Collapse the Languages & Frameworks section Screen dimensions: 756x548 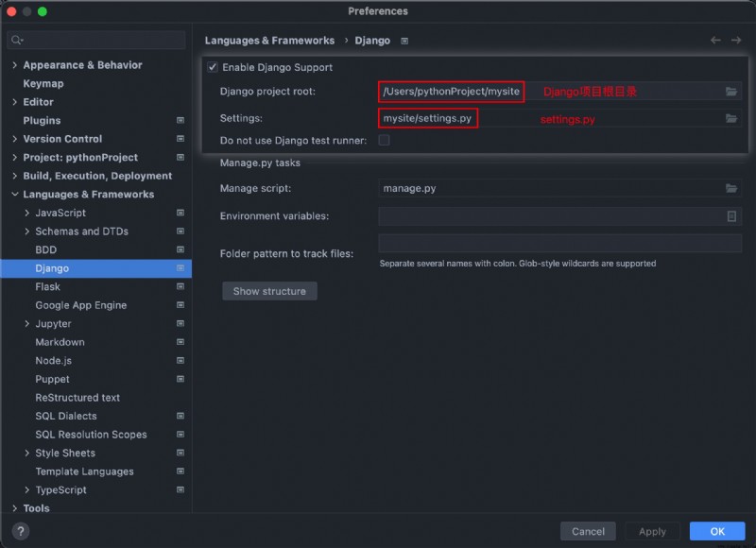click(14, 195)
